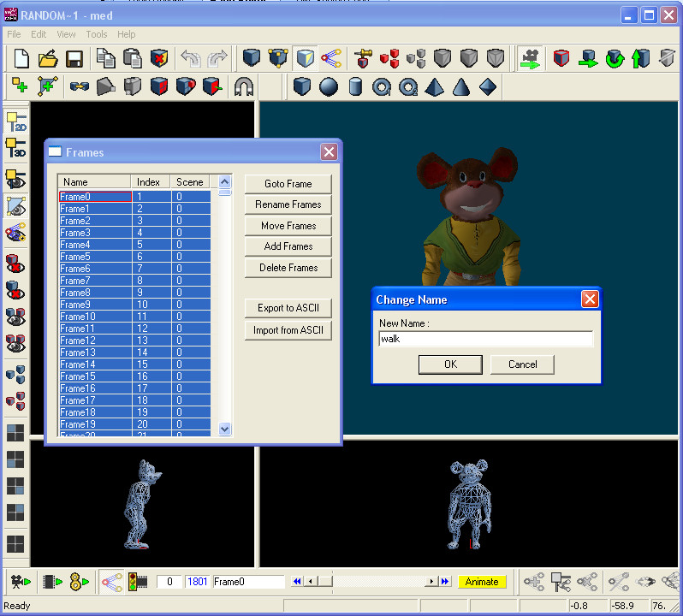Click the Import from ASCII button
Viewport: 683px width, 616px height.
click(x=288, y=330)
